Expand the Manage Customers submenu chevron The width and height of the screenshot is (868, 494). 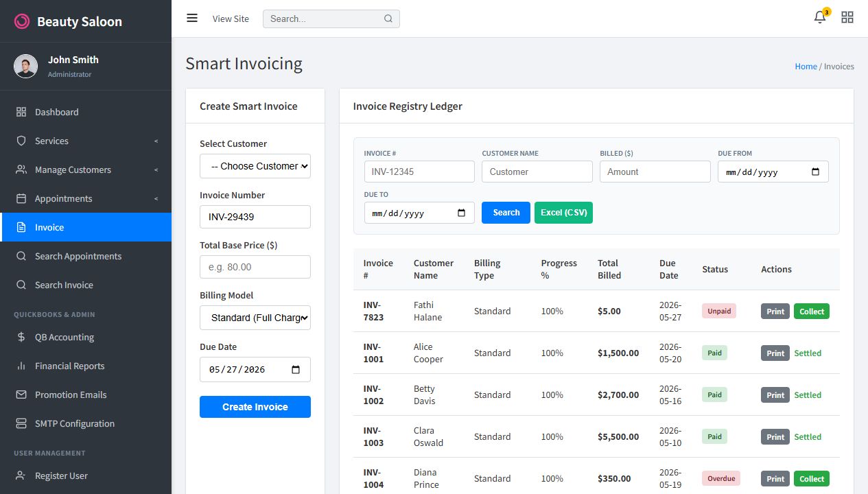[x=156, y=170]
